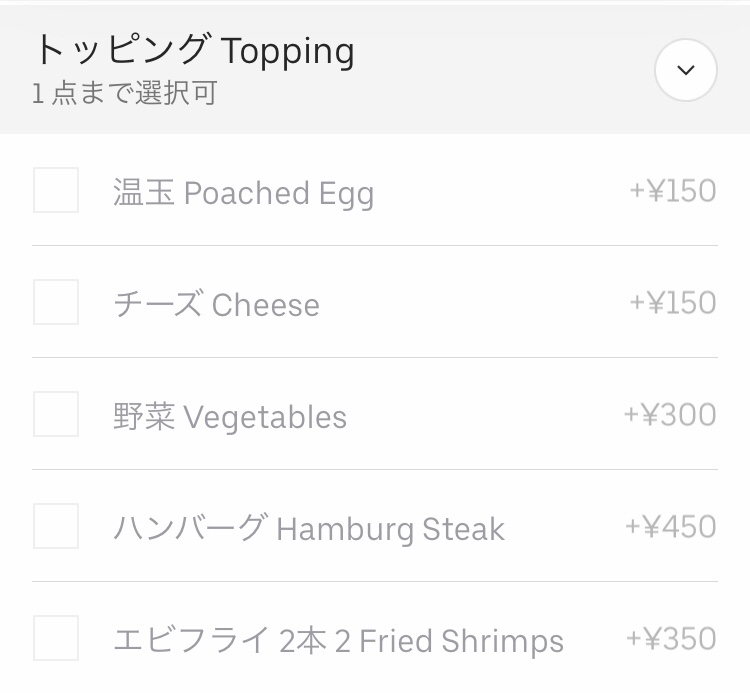Click the English text Hamburg Steak
Screen dimensions: 750x693
pyautogui.click(x=390, y=528)
